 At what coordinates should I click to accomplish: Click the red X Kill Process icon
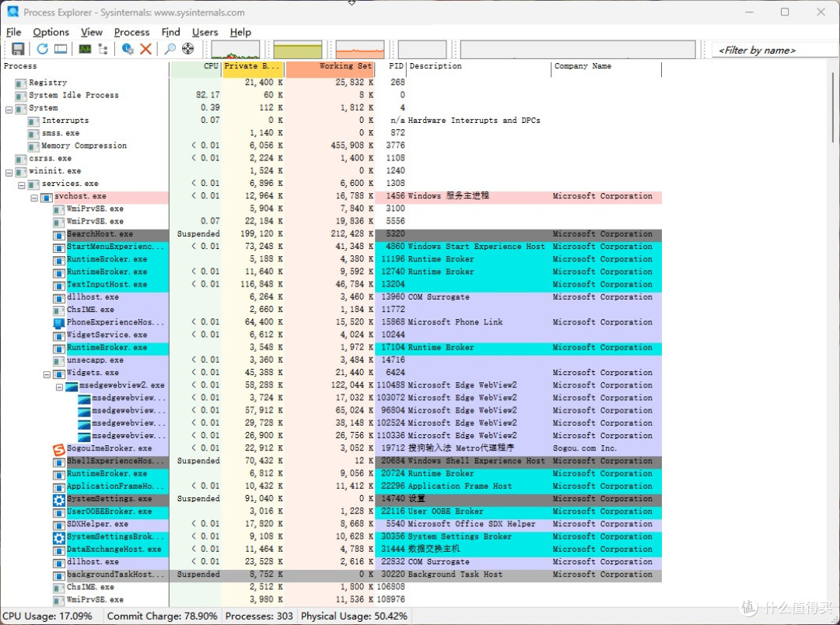pyautogui.click(x=145, y=49)
